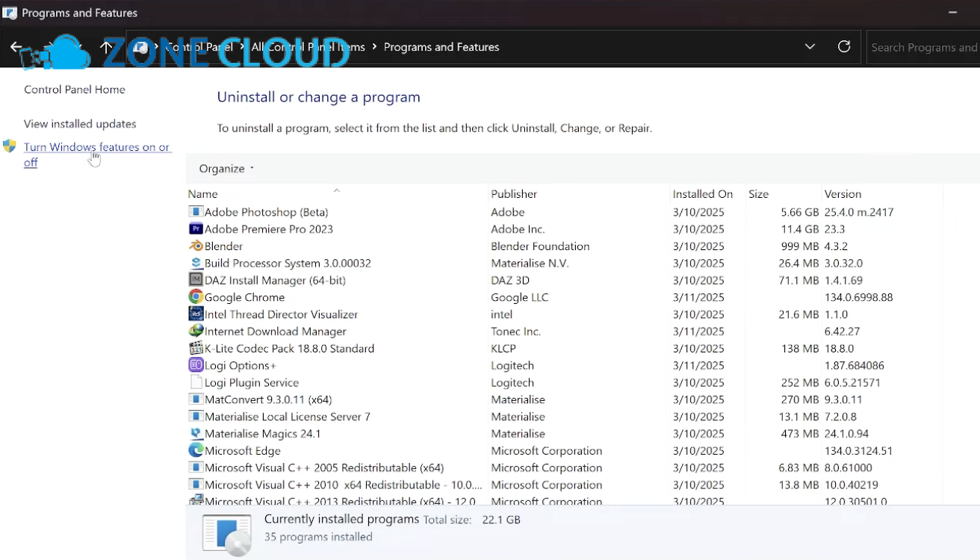Sort programs by Version column header
980x560 pixels.
[843, 194]
